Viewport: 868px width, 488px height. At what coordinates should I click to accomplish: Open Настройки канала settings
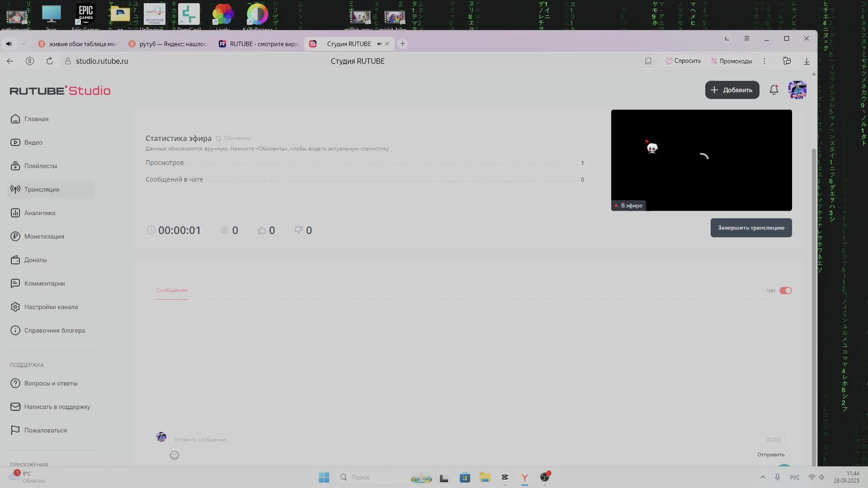tap(51, 307)
